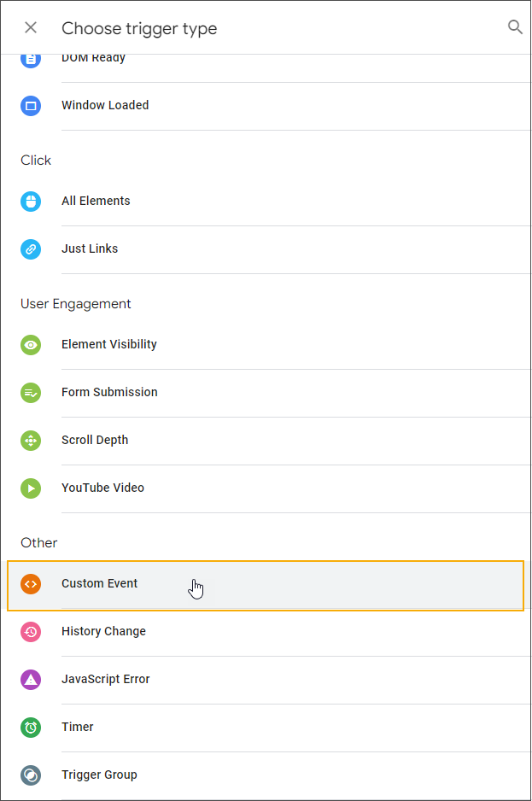
Task: Click the All Elements mouse icon
Action: 31,202
